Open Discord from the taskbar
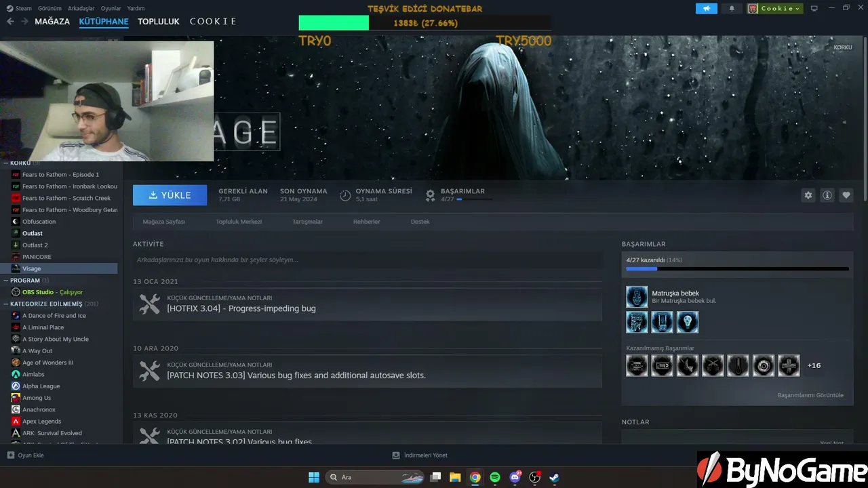The image size is (868, 488). (515, 477)
